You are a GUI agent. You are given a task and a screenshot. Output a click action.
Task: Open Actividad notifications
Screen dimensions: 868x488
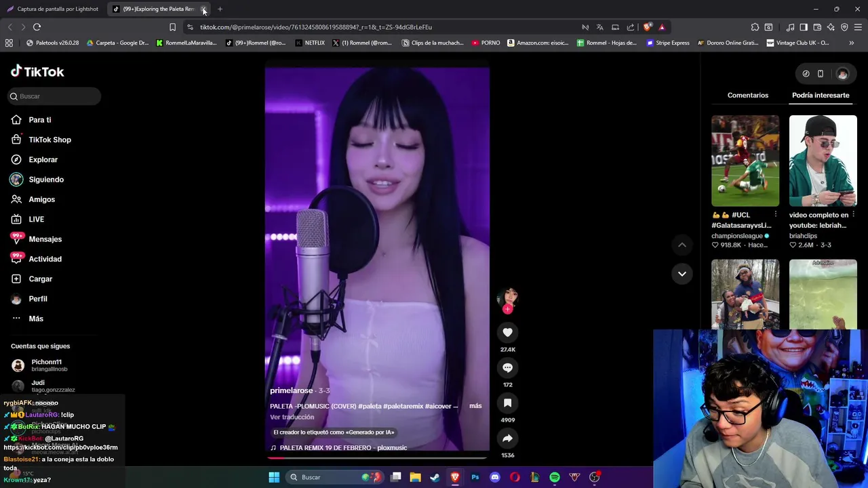tap(45, 259)
